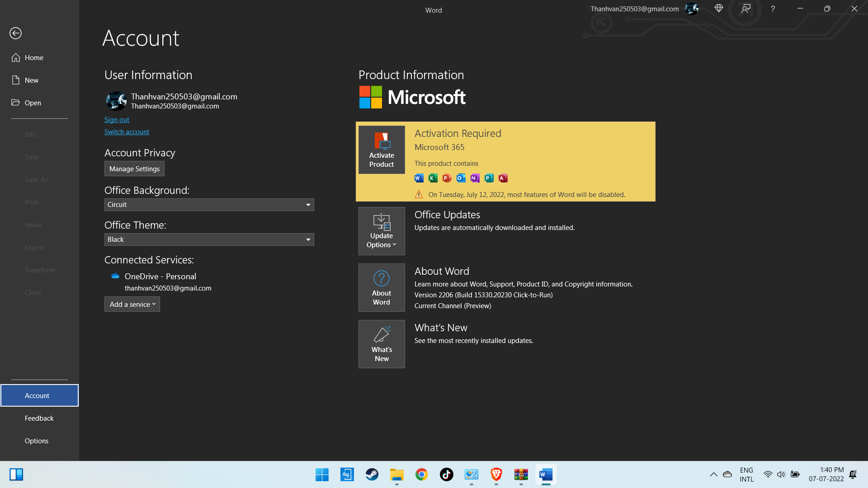Select Open in the sidebar
This screenshot has height=488, width=868.
pos(39,103)
